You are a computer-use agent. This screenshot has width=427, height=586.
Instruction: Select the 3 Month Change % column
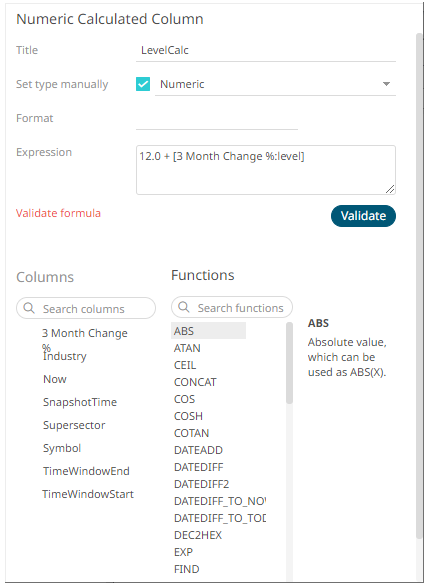(x=85, y=338)
